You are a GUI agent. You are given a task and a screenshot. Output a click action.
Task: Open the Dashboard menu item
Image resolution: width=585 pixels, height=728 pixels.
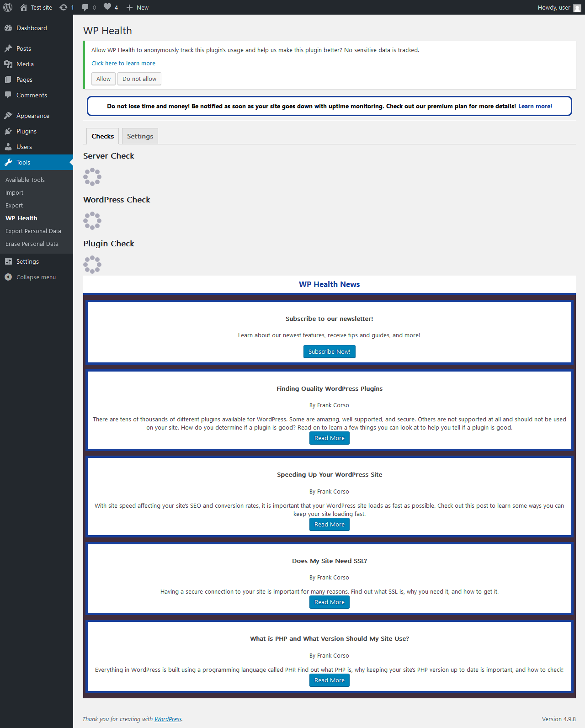tap(37, 28)
